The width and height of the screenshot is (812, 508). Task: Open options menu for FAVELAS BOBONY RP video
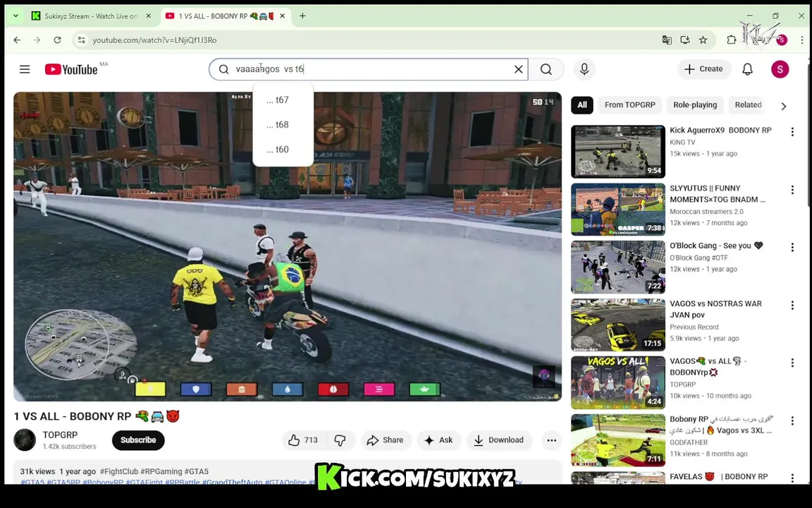tap(792, 478)
